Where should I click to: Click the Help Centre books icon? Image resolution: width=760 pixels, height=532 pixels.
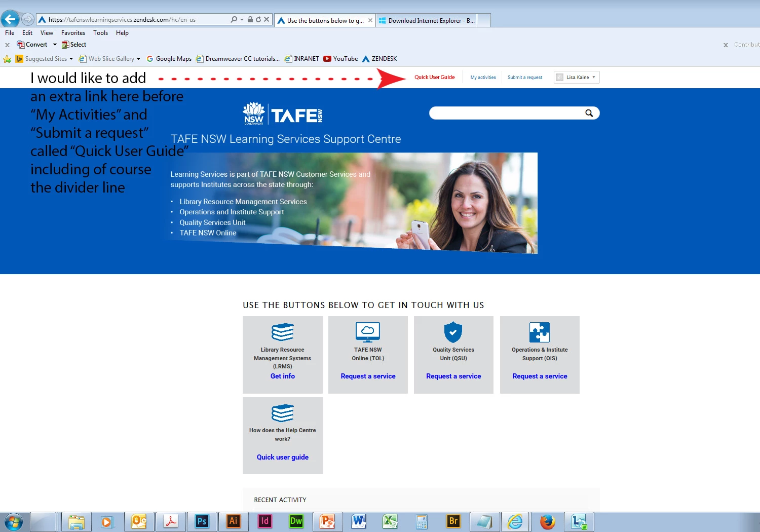[283, 413]
